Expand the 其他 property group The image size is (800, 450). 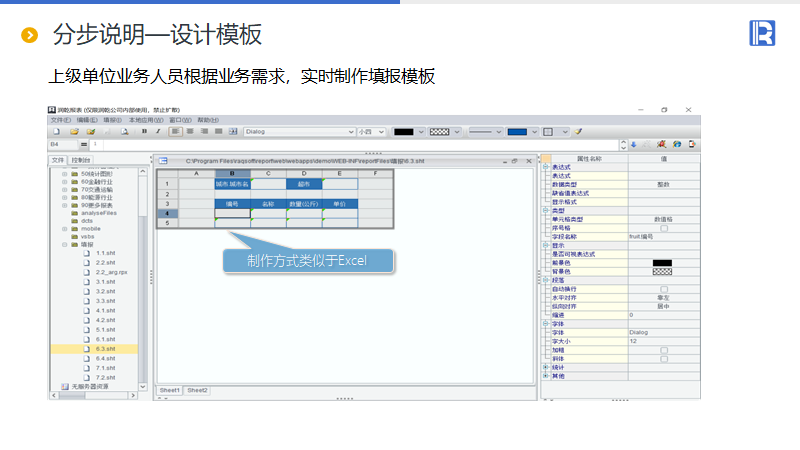pos(545,376)
